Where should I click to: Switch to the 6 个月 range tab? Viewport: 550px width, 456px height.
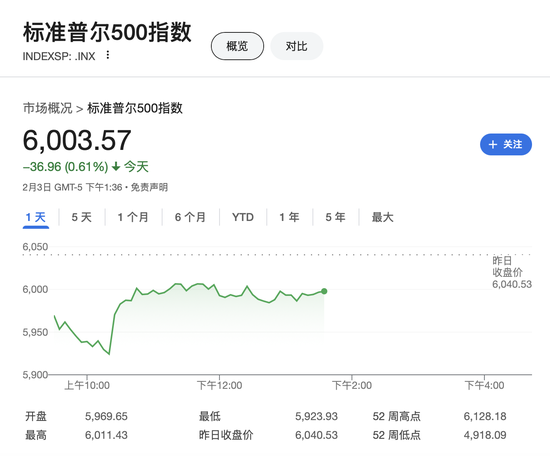tap(190, 217)
